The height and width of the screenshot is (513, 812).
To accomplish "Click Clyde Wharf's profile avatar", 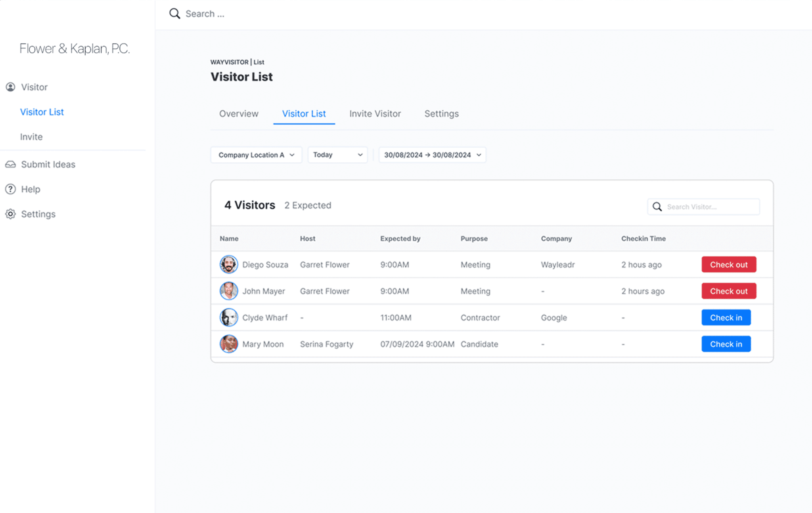I will 228,317.
